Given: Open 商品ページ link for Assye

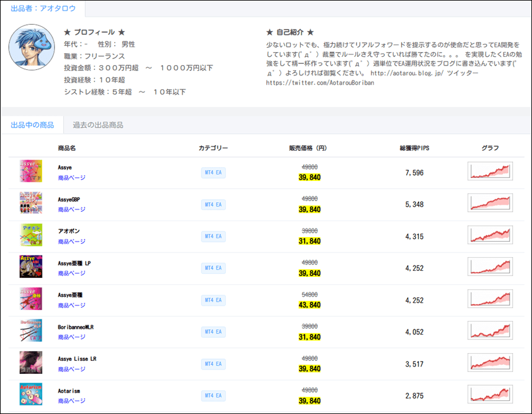Looking at the screenshot, I should (x=72, y=177).
